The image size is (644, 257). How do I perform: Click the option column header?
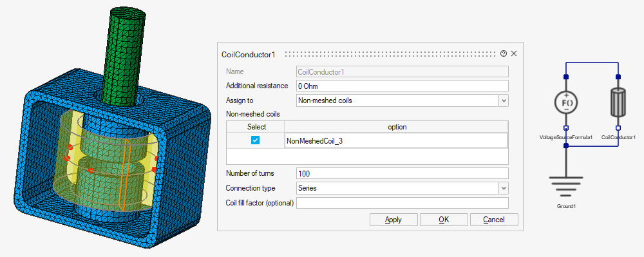(397, 127)
